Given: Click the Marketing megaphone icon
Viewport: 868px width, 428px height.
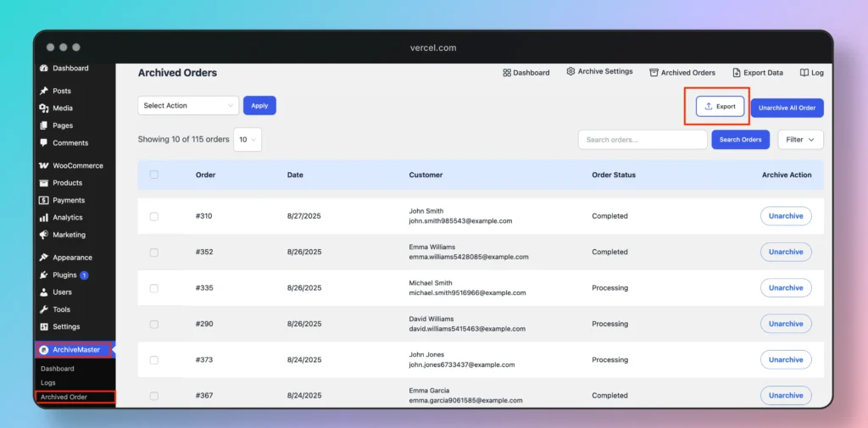Looking at the screenshot, I should [44, 235].
